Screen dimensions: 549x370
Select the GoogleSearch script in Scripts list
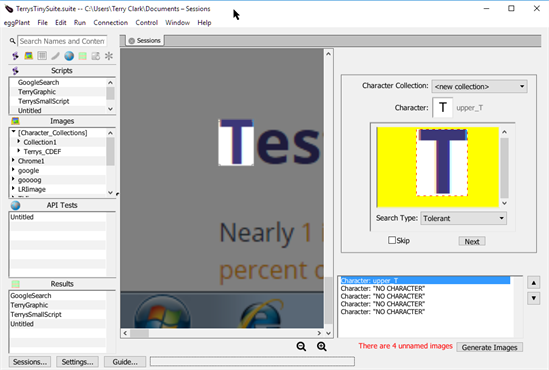coord(39,83)
